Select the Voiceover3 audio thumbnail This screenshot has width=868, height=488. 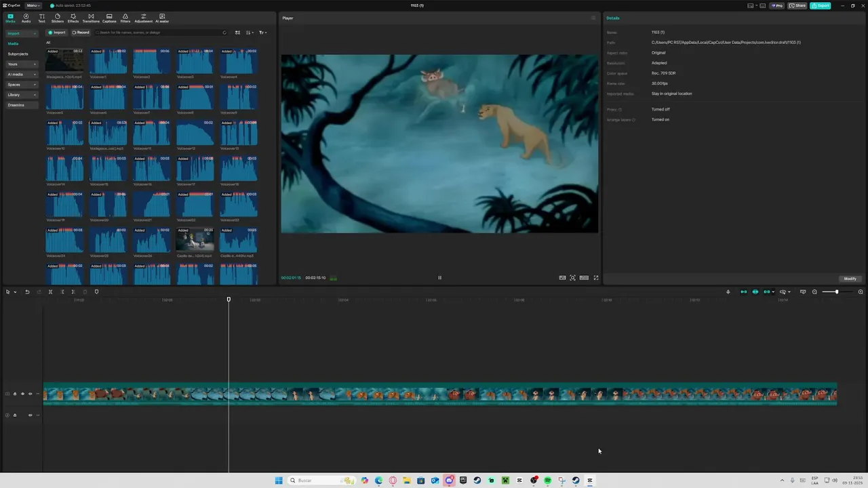click(195, 61)
